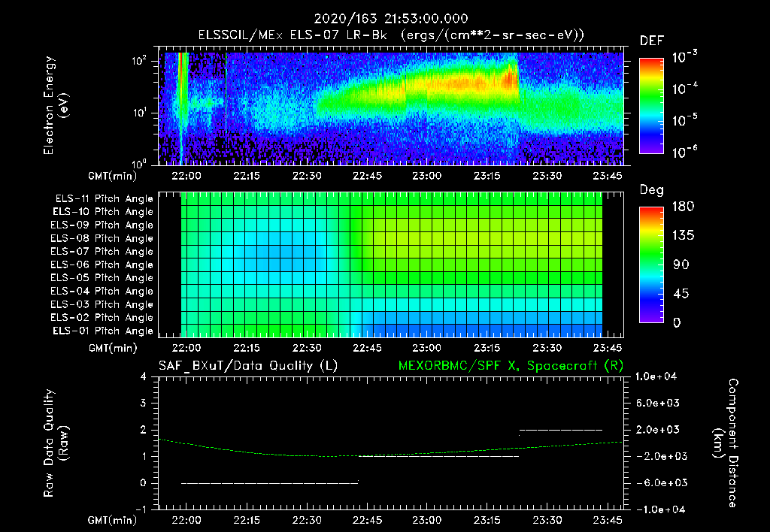770x532 pixels.
Task: Click the Deg pitch angle color bar
Action: pos(651,264)
